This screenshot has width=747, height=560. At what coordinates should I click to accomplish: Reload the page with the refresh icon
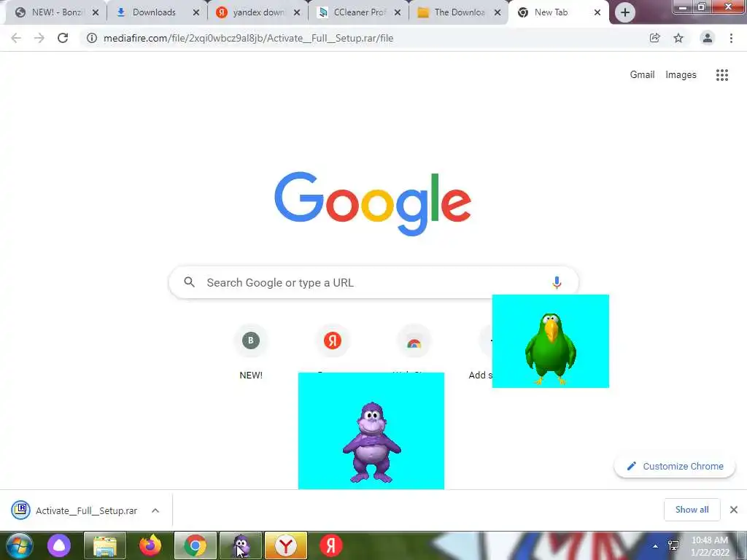click(63, 38)
